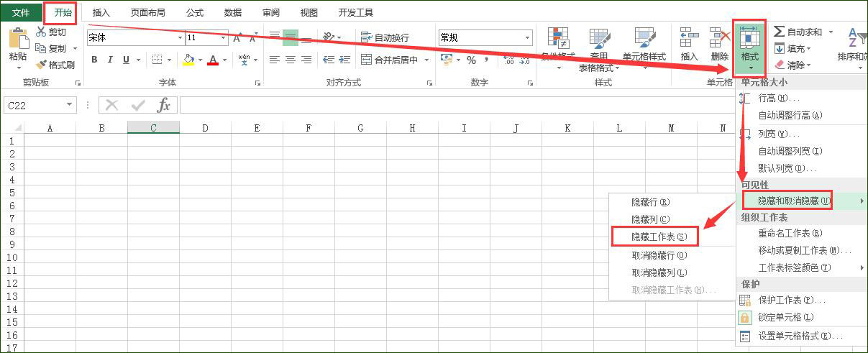Toggle Italic formatting
The width and height of the screenshot is (868, 353).
tap(110, 60)
